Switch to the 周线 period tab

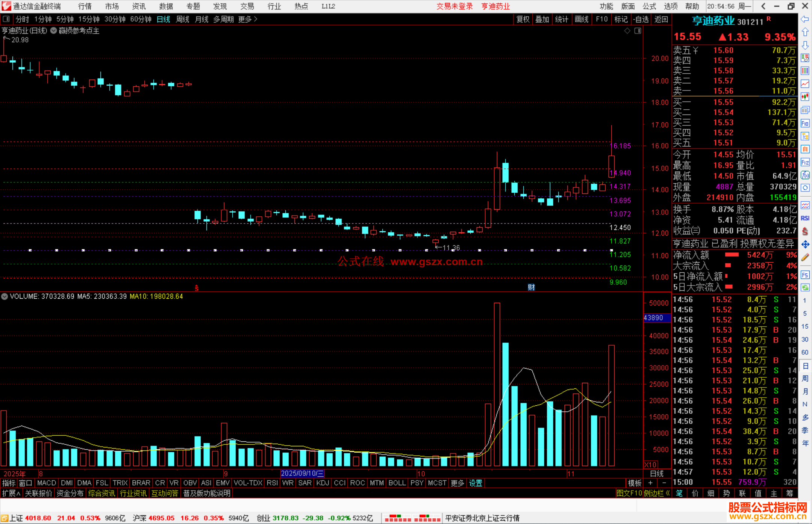183,19
